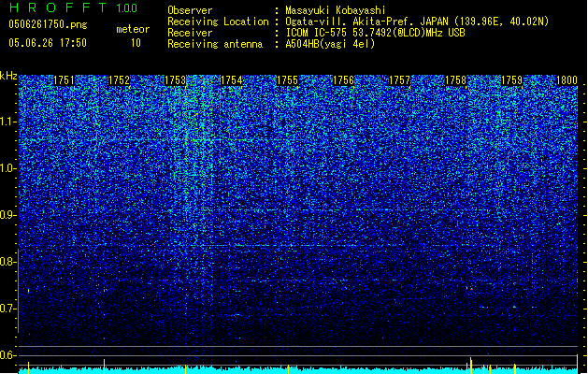588x374 pixels.
Task: Click the 0.7 kHz axis label
Action: click(7, 309)
